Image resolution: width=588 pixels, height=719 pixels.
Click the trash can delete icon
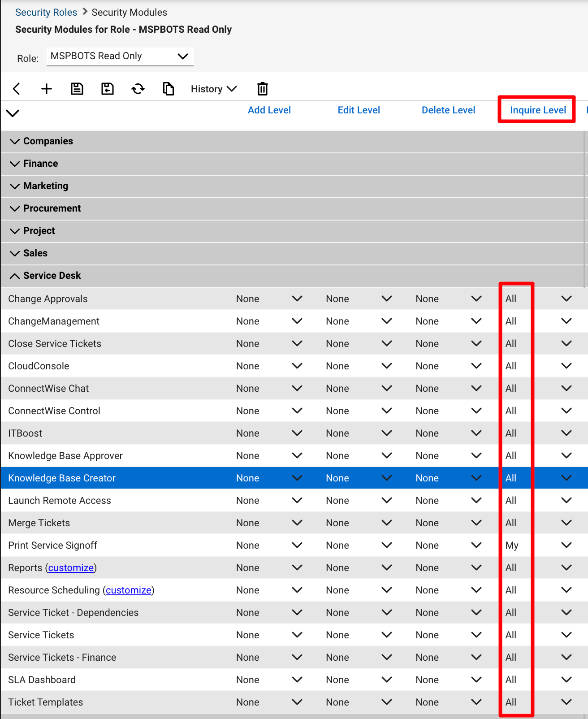pyautogui.click(x=263, y=89)
